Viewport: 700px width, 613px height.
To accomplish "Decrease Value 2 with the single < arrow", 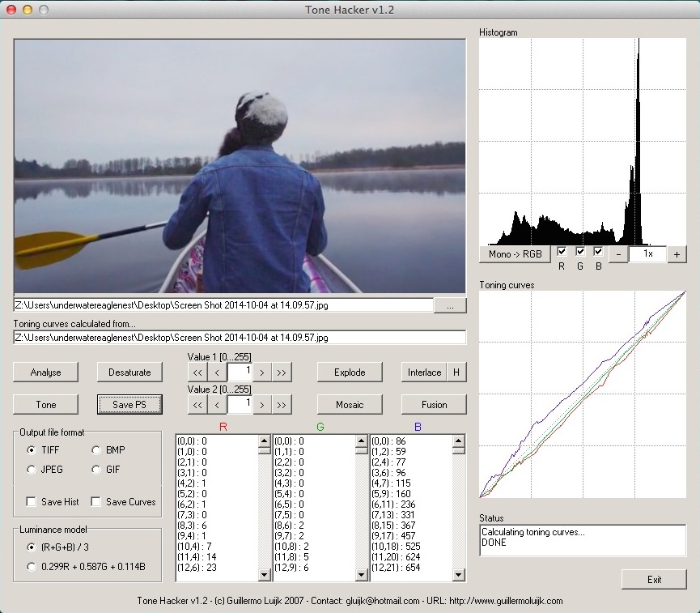I will coord(218,404).
